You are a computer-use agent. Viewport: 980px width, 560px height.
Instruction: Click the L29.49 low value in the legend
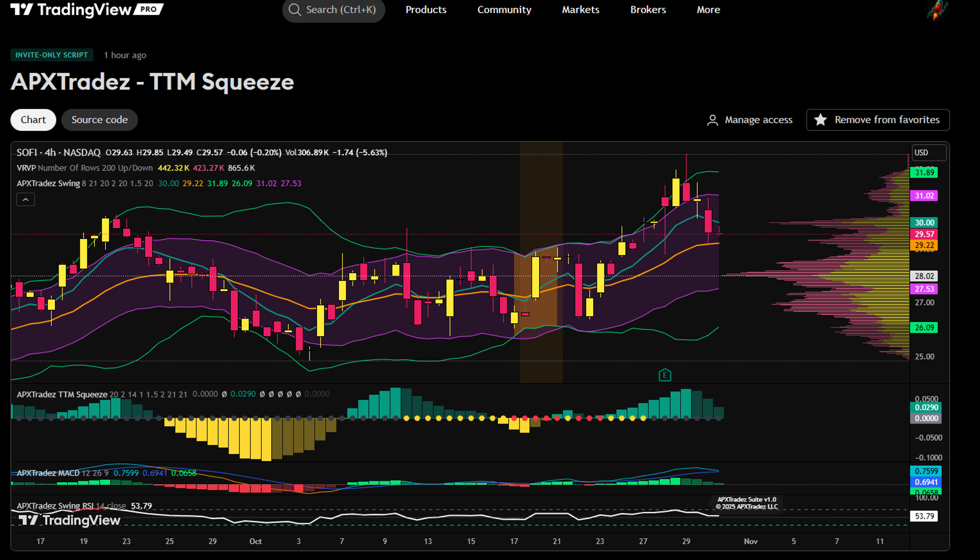(180, 152)
